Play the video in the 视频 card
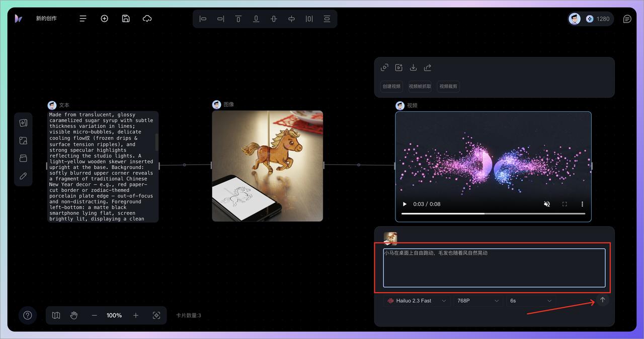This screenshot has width=644, height=339. click(x=405, y=204)
